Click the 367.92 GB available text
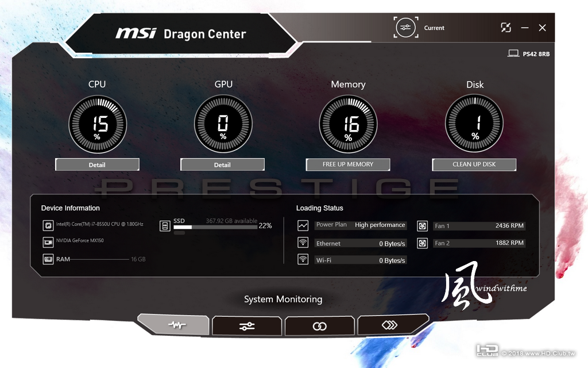The height and width of the screenshot is (368, 588). (x=231, y=221)
